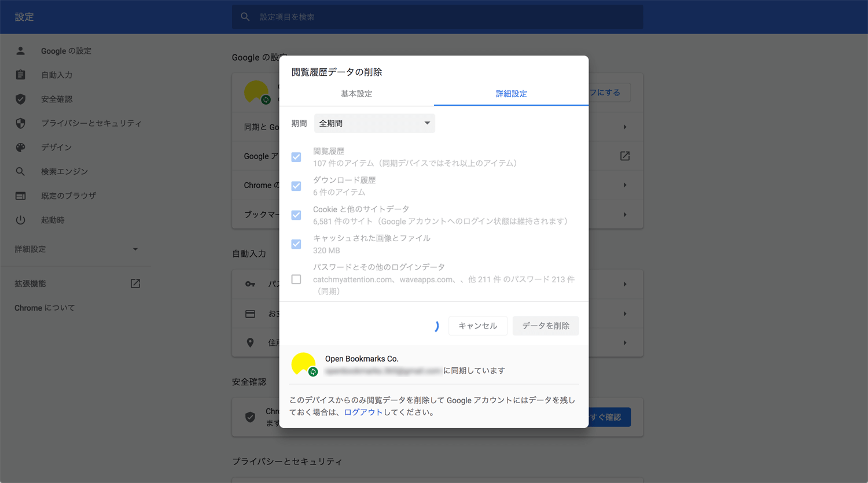Click the ログアウト link
Screen dimensions: 868x483
pyautogui.click(x=363, y=412)
